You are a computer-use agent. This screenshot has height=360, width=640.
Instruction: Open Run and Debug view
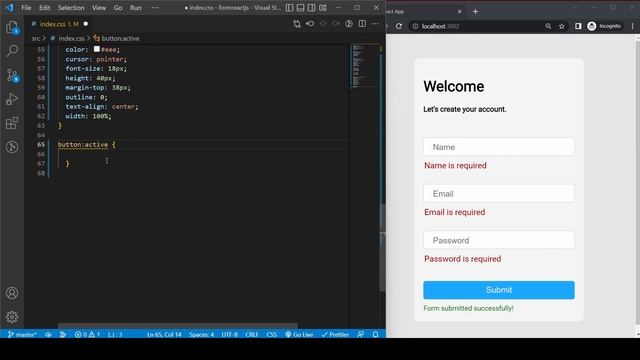point(12,99)
